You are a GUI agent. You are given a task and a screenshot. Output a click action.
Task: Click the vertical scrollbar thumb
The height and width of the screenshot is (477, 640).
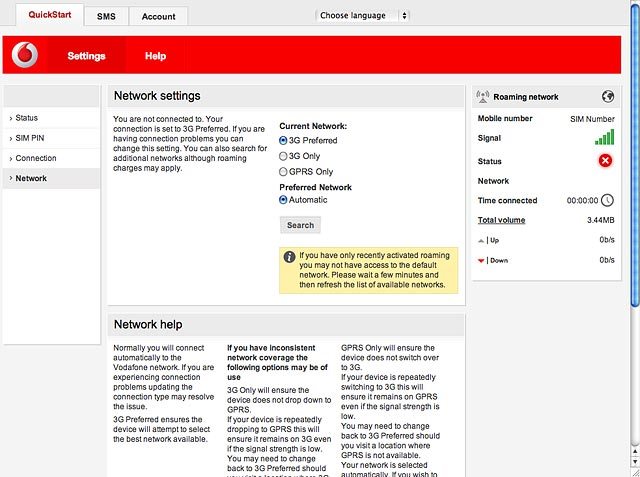tap(635, 155)
